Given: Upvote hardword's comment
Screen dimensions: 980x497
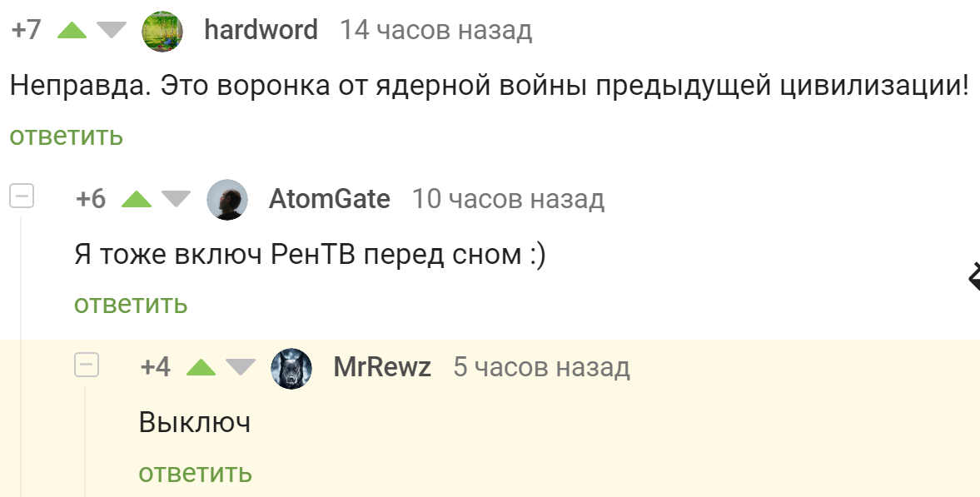Looking at the screenshot, I should click(x=72, y=30).
